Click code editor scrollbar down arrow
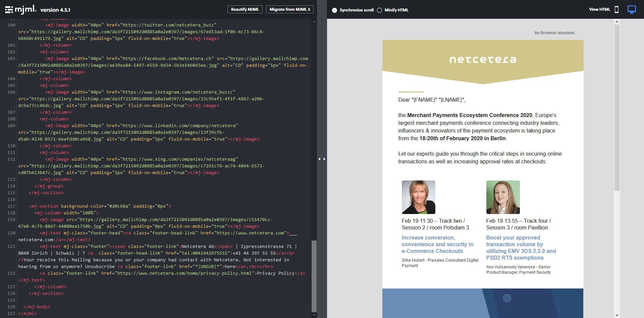The image size is (644, 318). (314, 315)
